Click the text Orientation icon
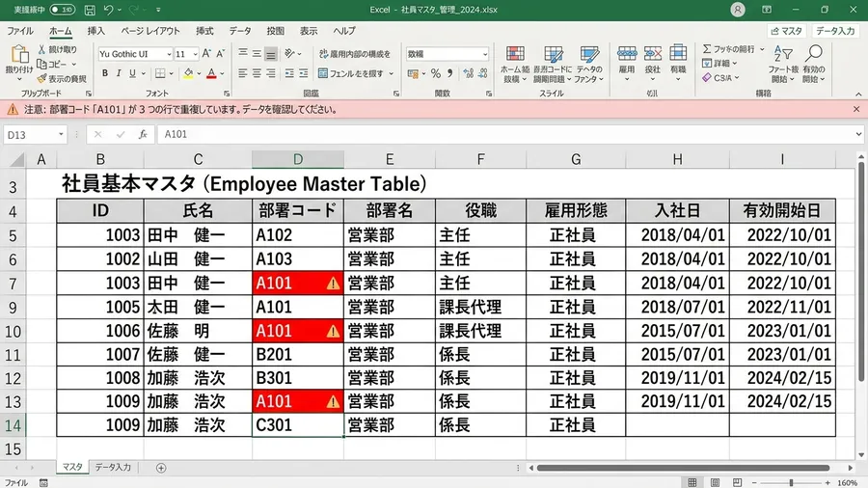The height and width of the screenshot is (488, 868). 289,53
